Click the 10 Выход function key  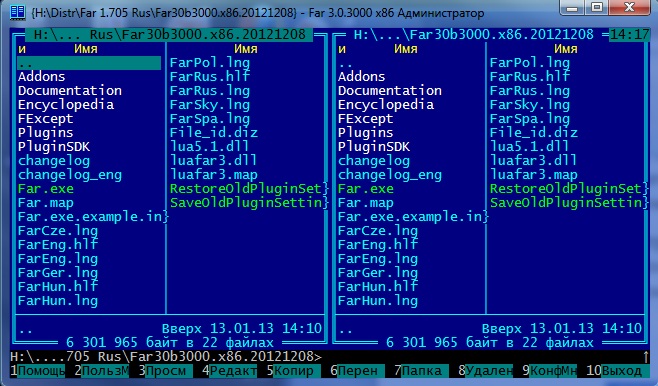pos(618,371)
